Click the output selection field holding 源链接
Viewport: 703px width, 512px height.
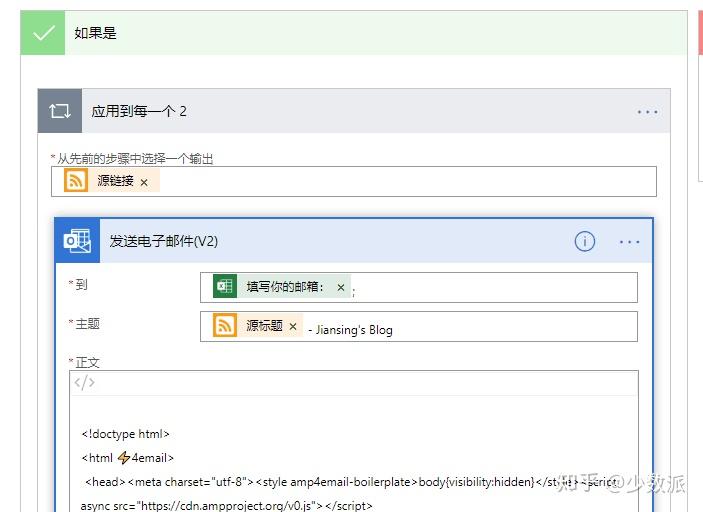(354, 181)
